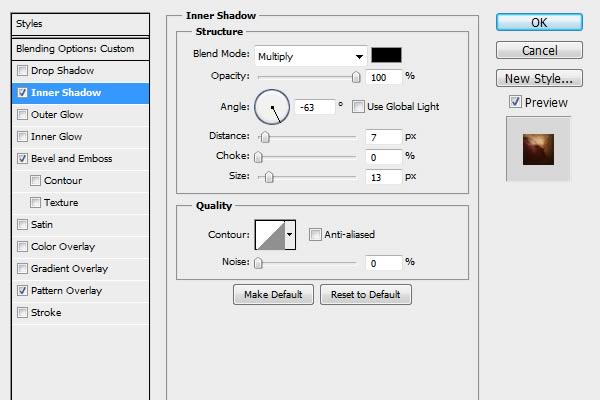600x400 pixels.
Task: Enable the Texture sub-style checkbox
Action: [x=35, y=202]
